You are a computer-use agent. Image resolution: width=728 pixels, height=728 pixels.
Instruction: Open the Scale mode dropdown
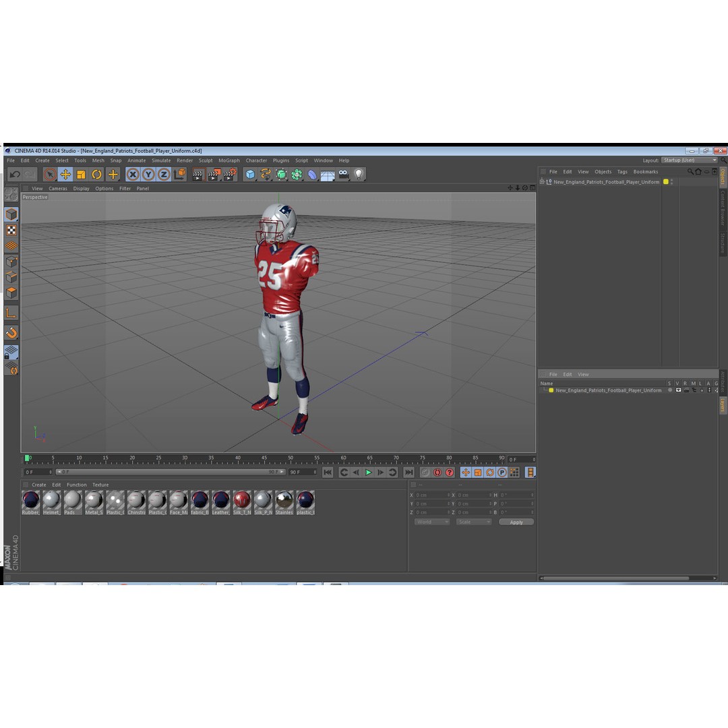(474, 522)
